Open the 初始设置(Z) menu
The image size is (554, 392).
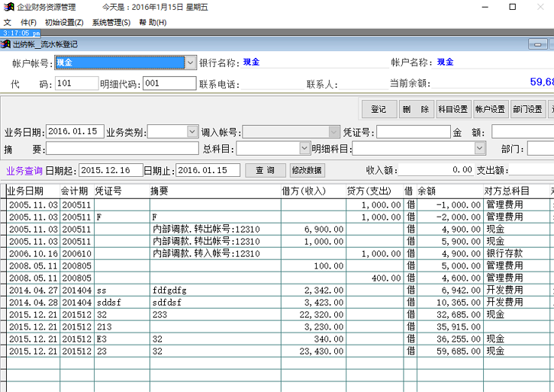point(64,23)
